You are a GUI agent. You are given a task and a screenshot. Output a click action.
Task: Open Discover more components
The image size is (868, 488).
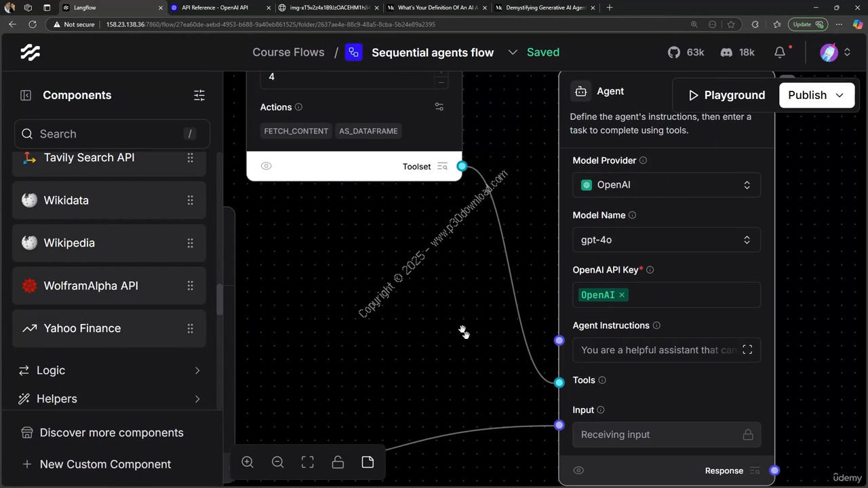(x=111, y=432)
